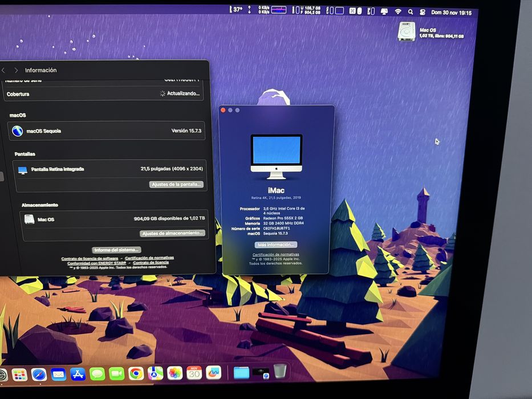Open the Mail app in the Dock

click(58, 374)
